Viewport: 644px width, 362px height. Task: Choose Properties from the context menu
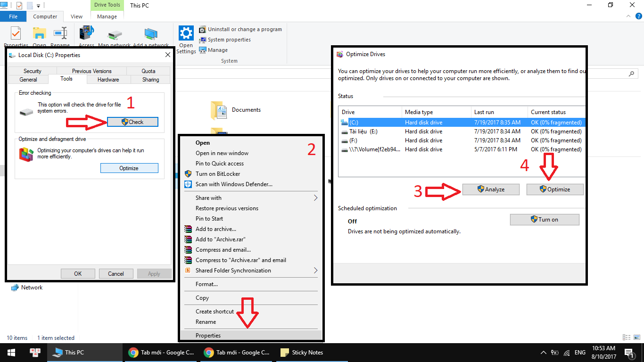pos(208,336)
